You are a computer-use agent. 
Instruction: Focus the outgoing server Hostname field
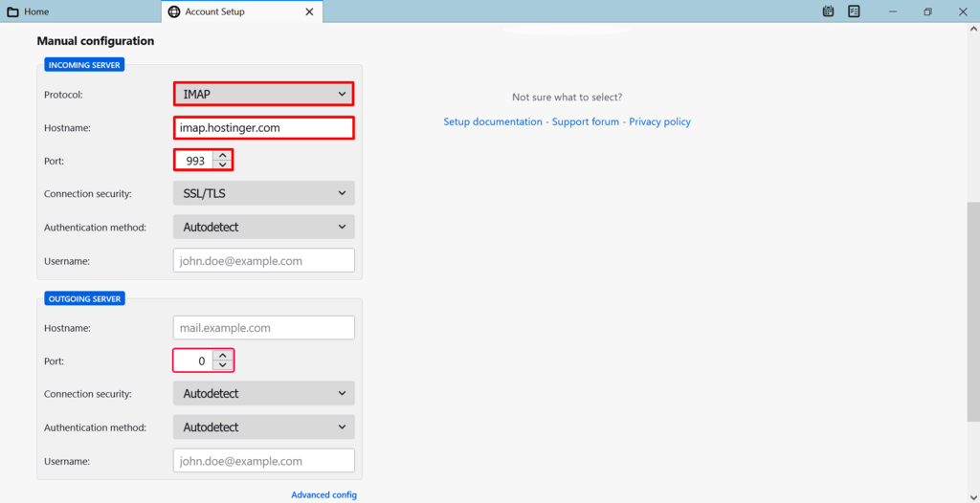tap(263, 328)
